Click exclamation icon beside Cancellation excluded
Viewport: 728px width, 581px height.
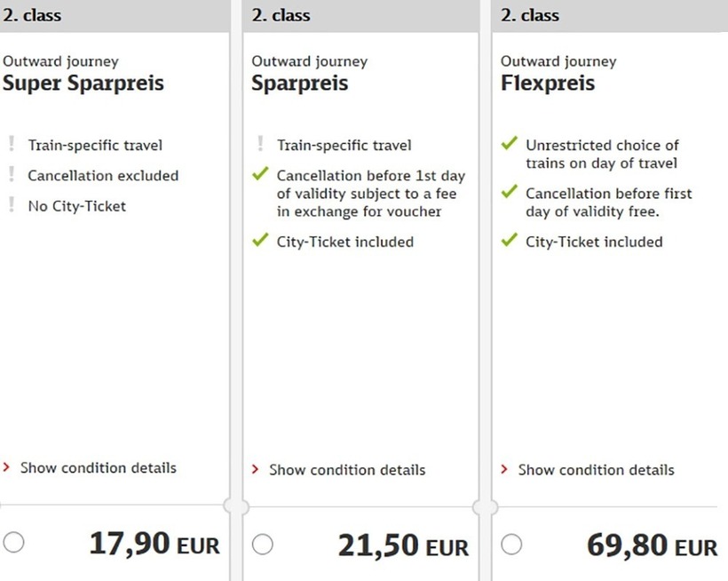tap(12, 175)
